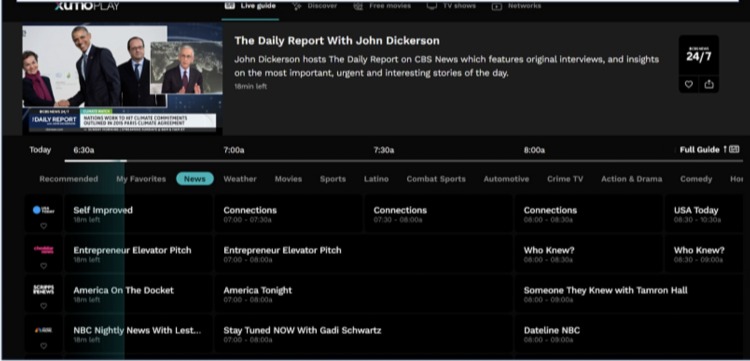Viewport: 750px width, 361px height.
Task: Select the Automotive category filter
Action: [x=506, y=179]
